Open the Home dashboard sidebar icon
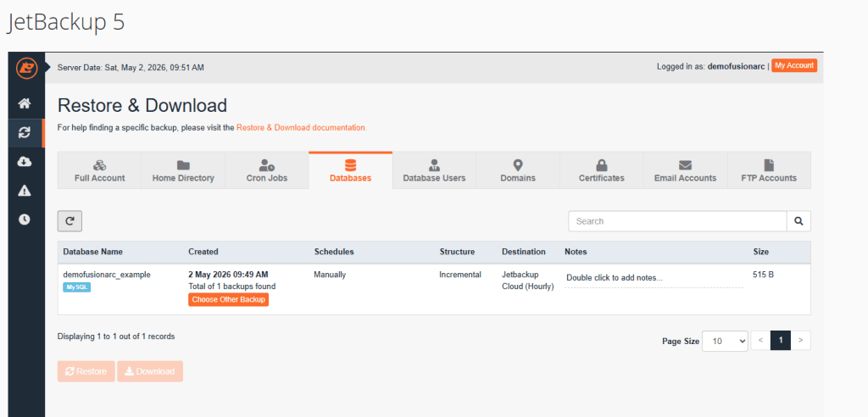Screen dimensions: 868x417 25,103
